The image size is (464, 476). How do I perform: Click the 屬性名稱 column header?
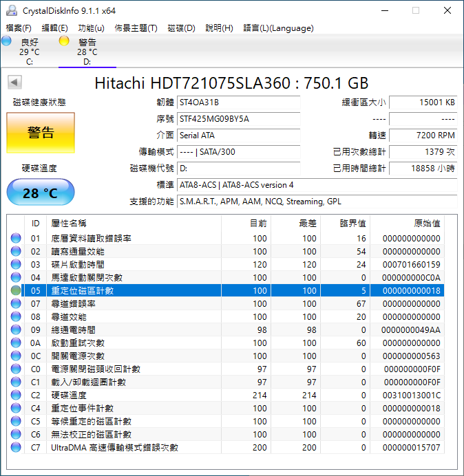point(134,224)
